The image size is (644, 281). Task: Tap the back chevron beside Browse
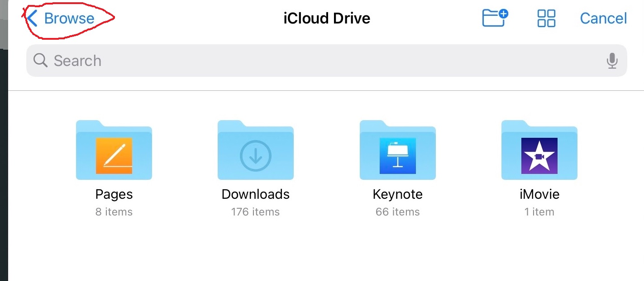[x=32, y=19]
